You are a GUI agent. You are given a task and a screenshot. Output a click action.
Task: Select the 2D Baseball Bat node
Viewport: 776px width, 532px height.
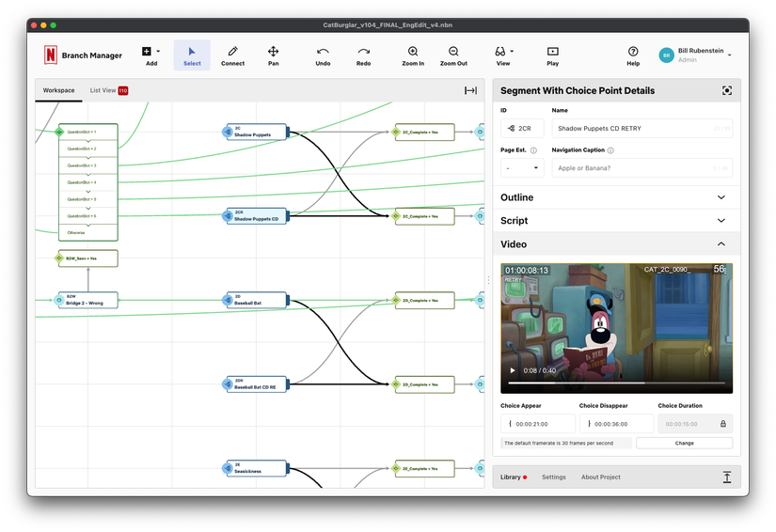click(x=256, y=300)
